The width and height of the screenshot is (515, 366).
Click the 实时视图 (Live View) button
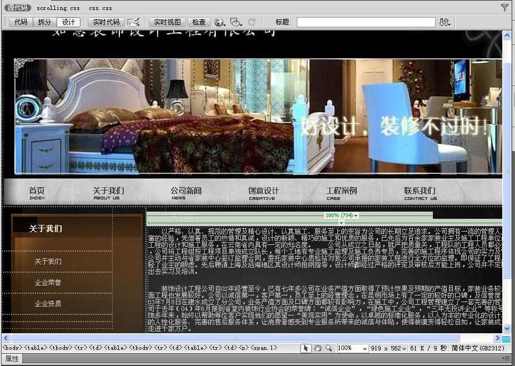point(167,22)
